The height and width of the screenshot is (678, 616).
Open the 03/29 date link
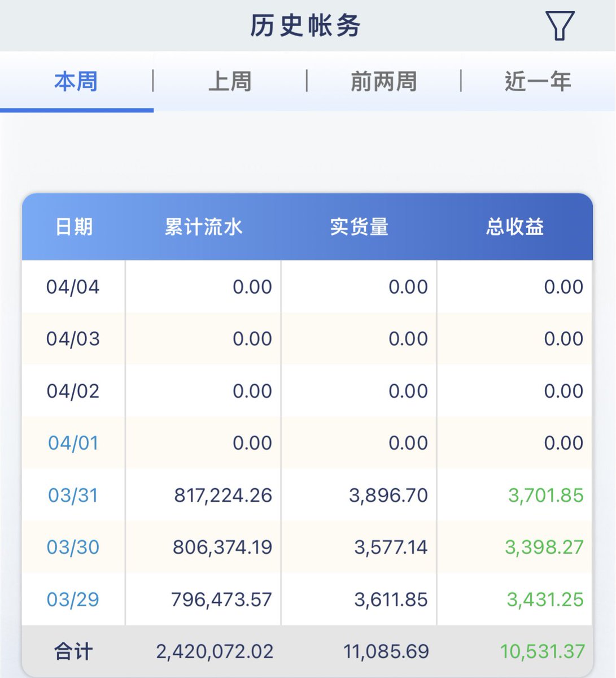click(x=73, y=599)
